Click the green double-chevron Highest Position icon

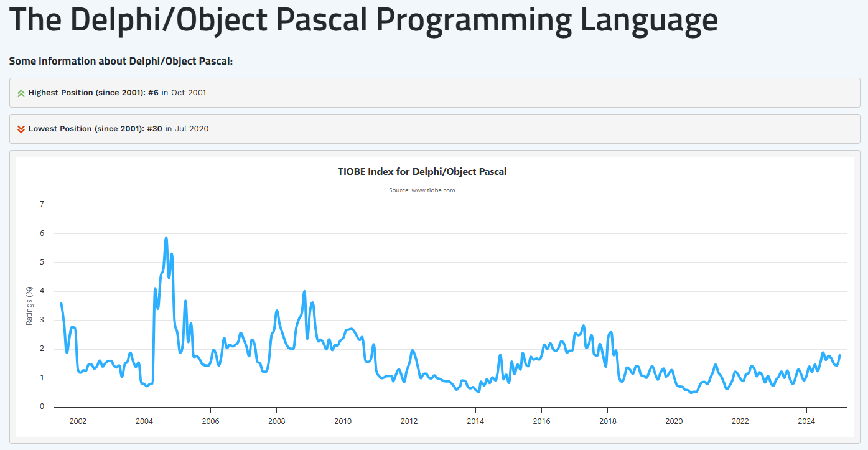(x=21, y=93)
